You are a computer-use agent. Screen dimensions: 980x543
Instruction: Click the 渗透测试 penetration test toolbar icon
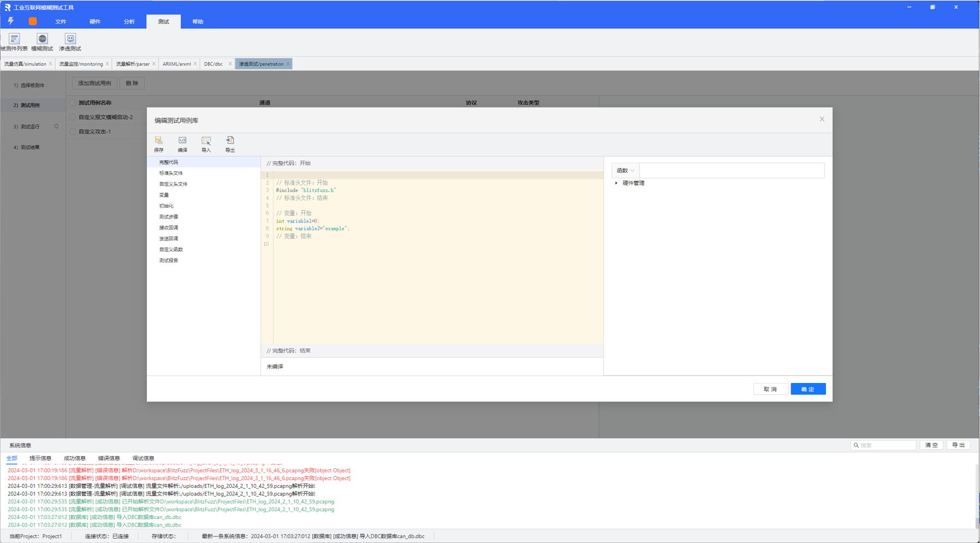pos(70,39)
